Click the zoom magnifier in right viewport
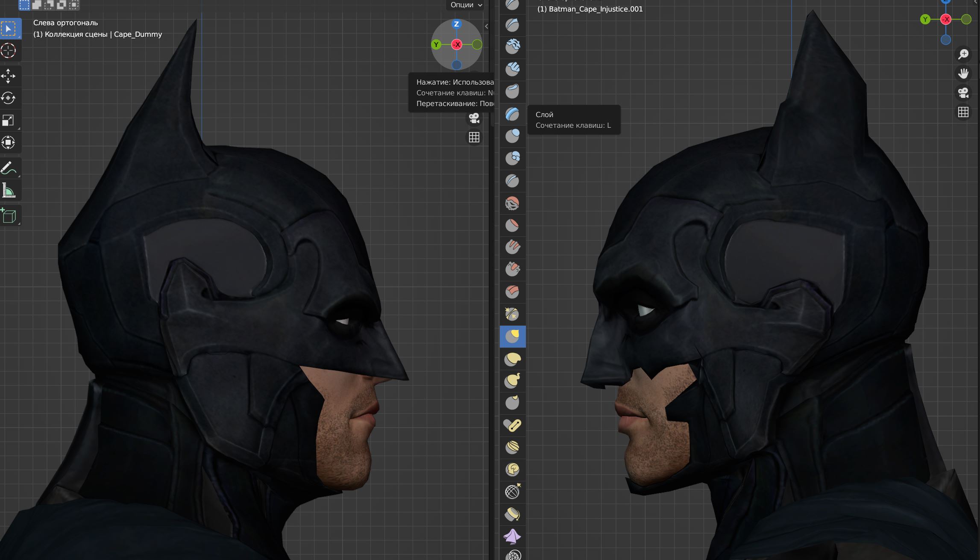This screenshot has height=560, width=980. click(x=963, y=54)
